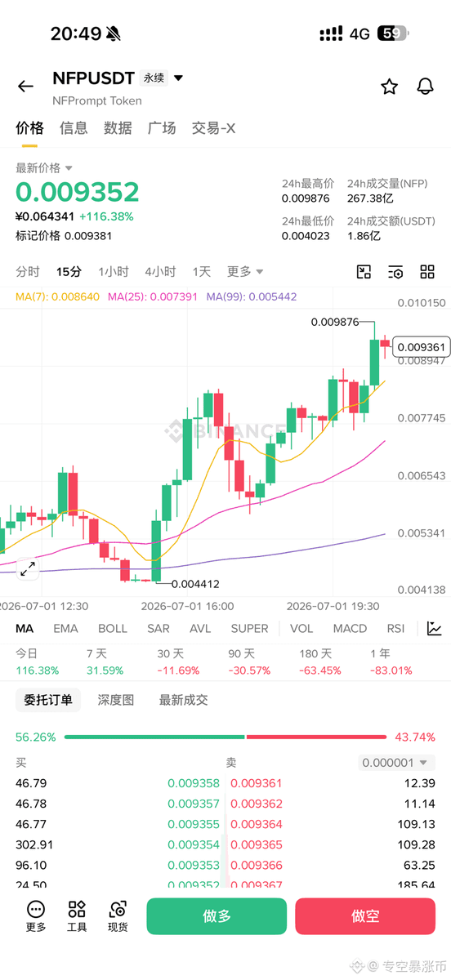This screenshot has height=980, width=451.
Task: Tap 24h最高价 value 0.009876
Action: (x=306, y=198)
